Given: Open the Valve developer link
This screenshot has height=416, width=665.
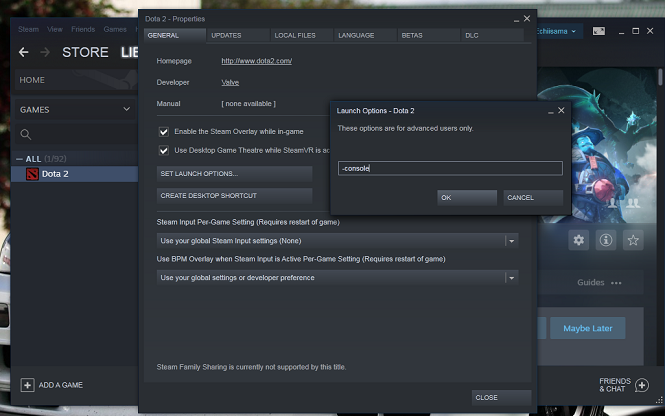Looking at the screenshot, I should pyautogui.click(x=230, y=83).
